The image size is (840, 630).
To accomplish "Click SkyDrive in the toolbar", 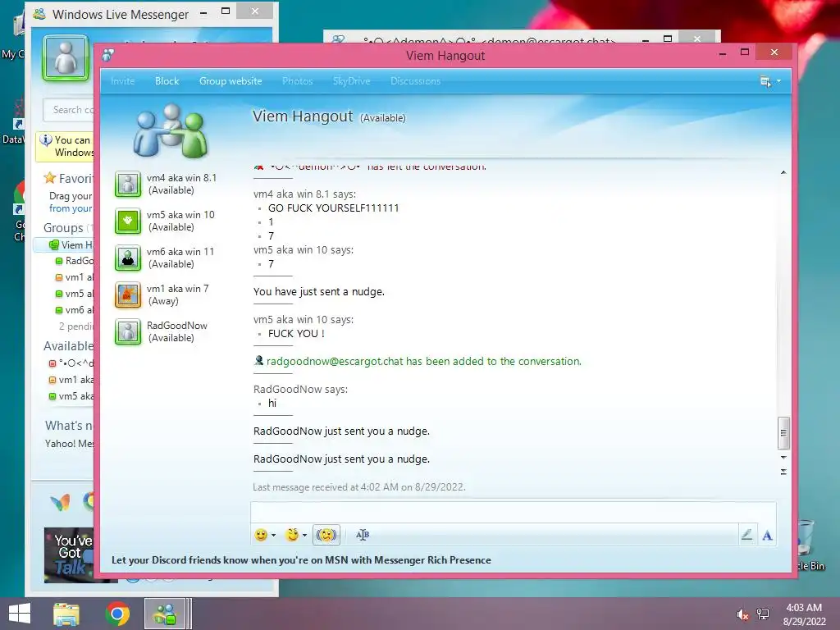I will [x=351, y=81].
